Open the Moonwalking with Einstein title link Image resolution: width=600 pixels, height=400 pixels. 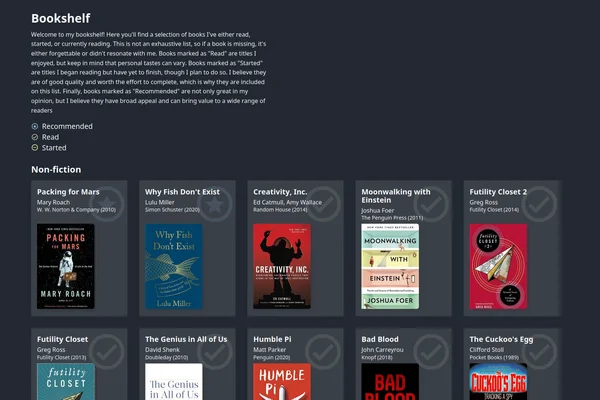click(x=396, y=196)
